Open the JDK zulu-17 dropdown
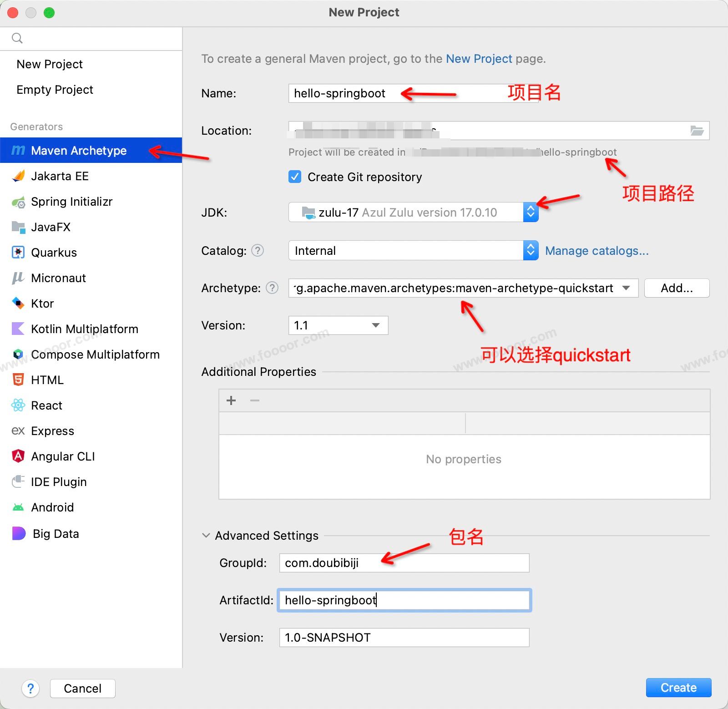The width and height of the screenshot is (728, 709). (x=530, y=212)
